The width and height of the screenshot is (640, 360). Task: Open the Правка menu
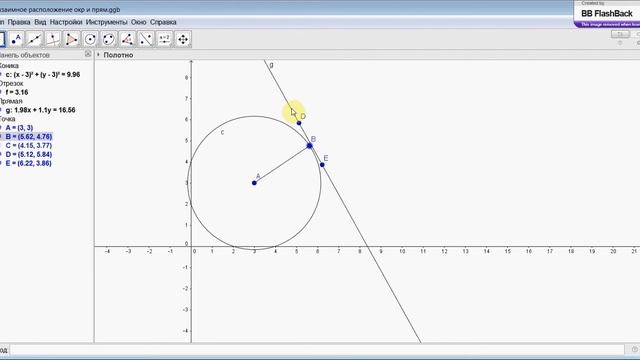tap(19, 22)
